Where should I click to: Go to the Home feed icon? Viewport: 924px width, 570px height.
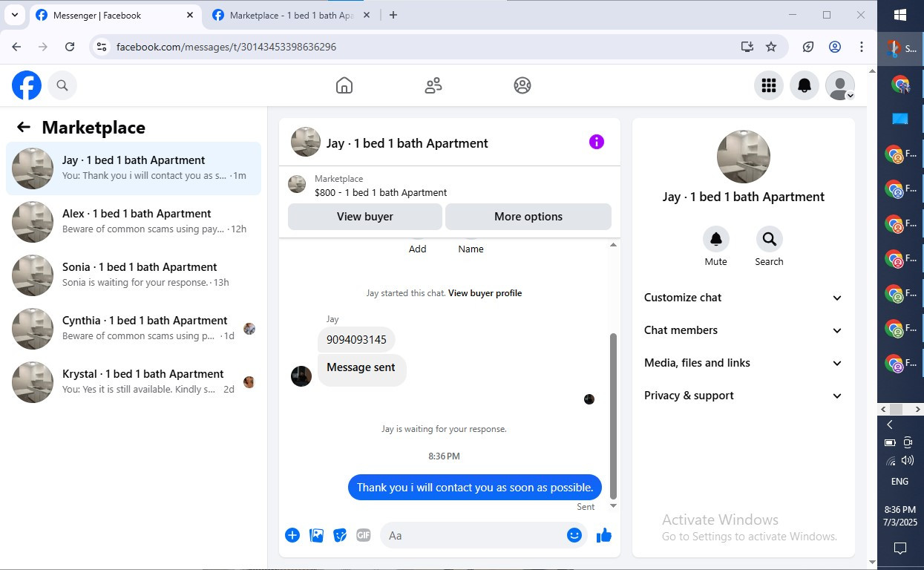click(x=344, y=85)
